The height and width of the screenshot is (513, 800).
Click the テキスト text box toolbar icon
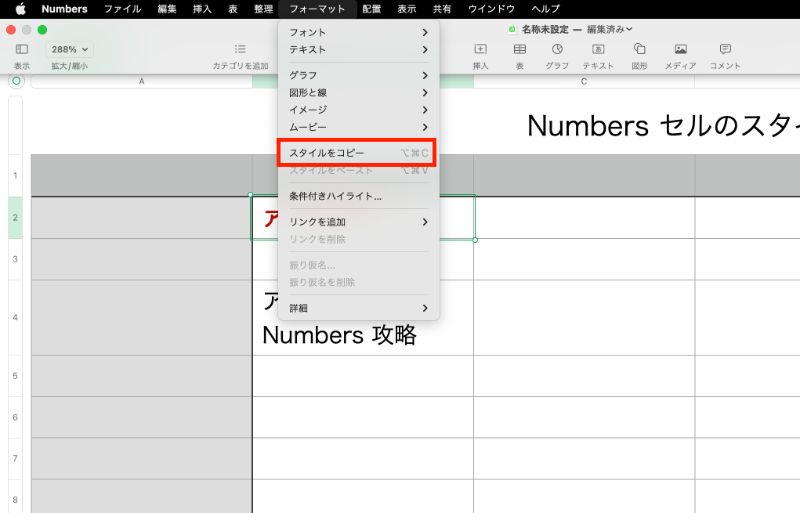point(598,50)
